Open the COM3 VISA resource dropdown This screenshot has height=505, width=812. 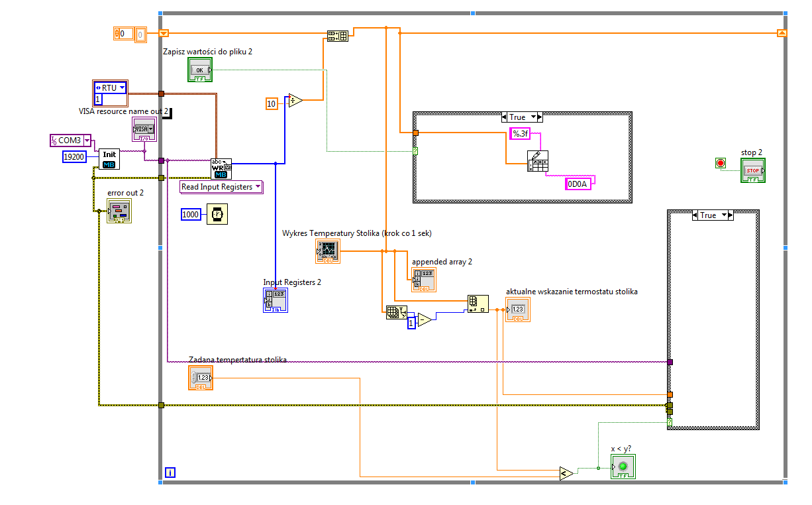click(72, 140)
